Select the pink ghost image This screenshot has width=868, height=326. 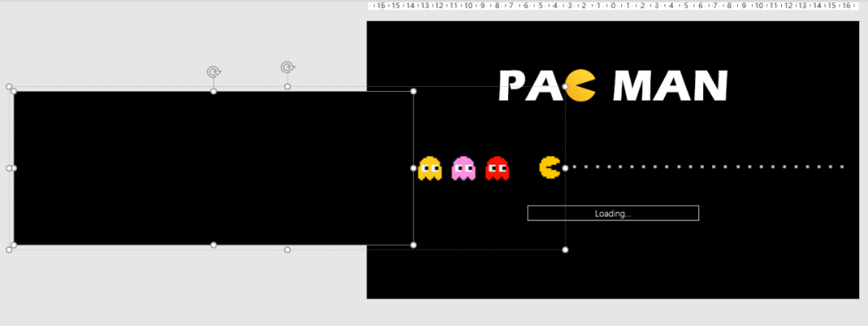464,168
